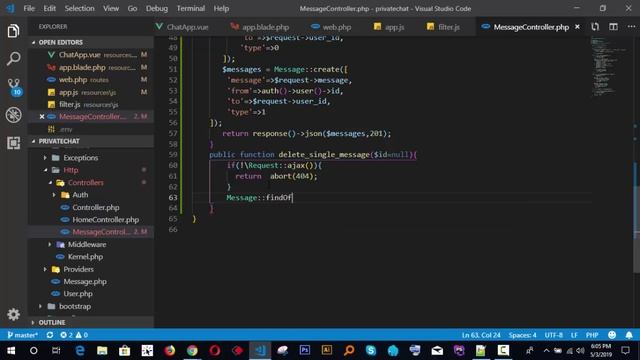Open Chrome from the taskbar

point(192,351)
